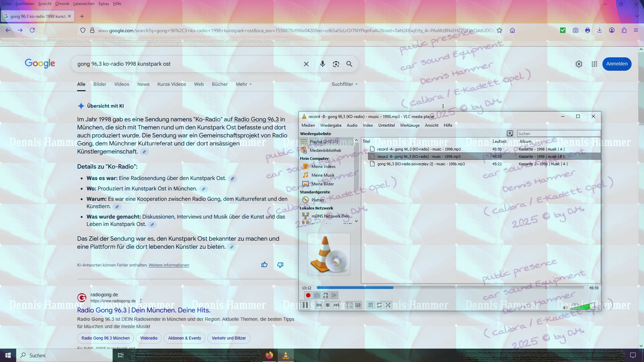This screenshot has height=362, width=644.
Task: Toggle the VLC playlist view button
Action: pyautogui.click(x=370, y=305)
